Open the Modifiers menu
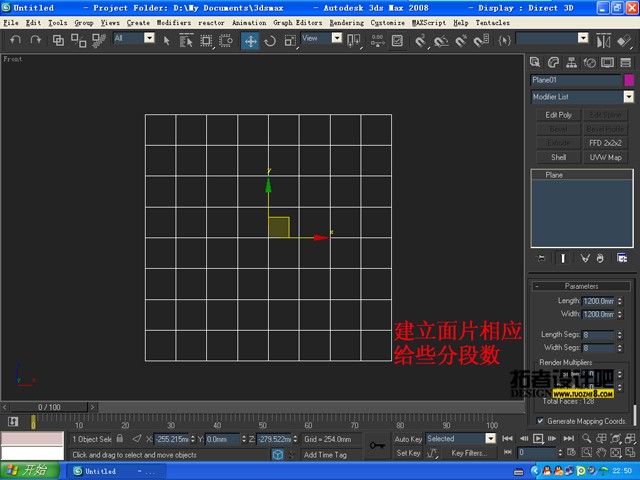 coord(174,23)
